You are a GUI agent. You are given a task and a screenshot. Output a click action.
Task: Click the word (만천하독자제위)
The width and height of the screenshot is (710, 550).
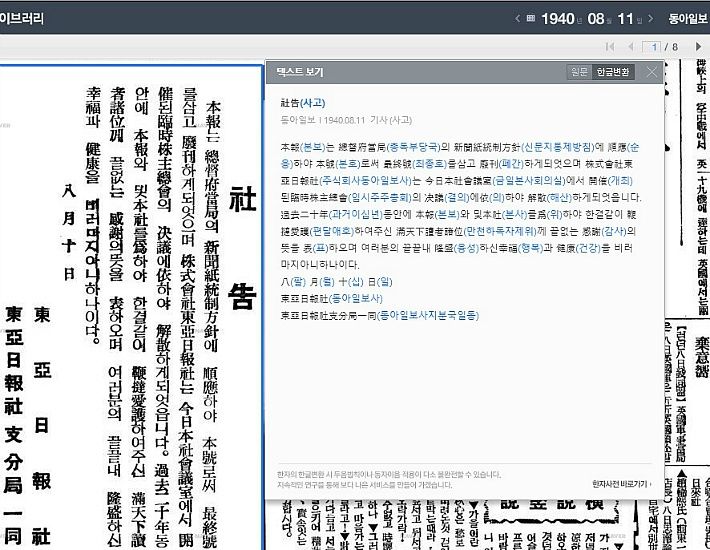[x=500, y=231]
